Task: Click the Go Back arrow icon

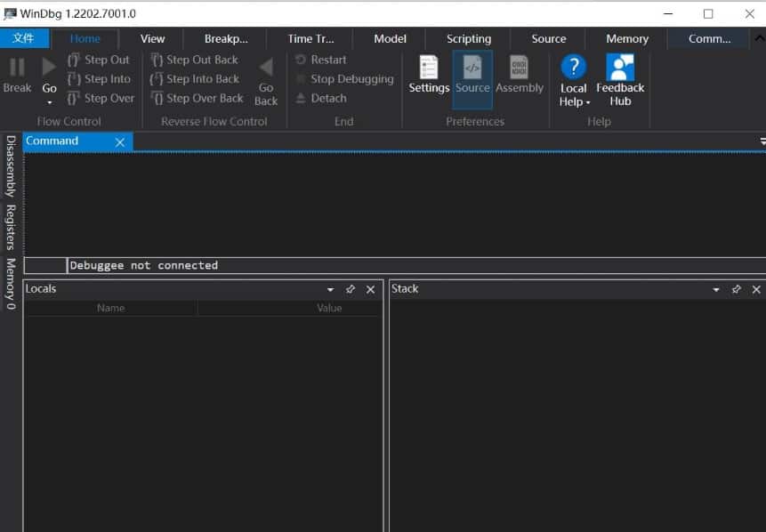Action: [266, 67]
